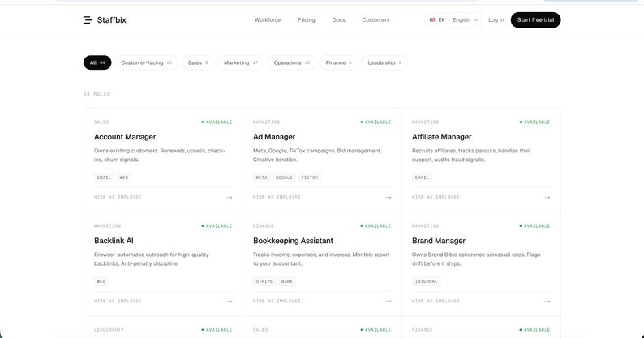Click the AVAILABLE status on Account Manager
The width and height of the screenshot is (644, 338).
click(217, 122)
